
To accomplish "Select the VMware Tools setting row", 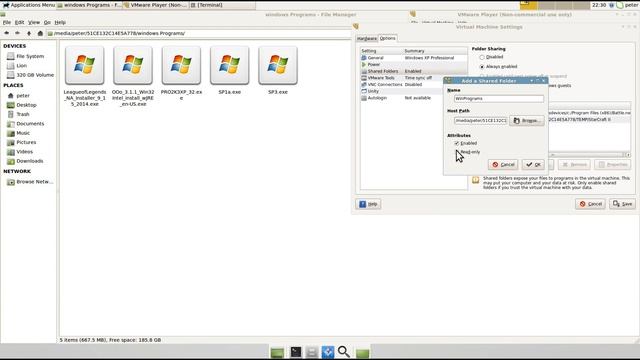I will [402, 78].
